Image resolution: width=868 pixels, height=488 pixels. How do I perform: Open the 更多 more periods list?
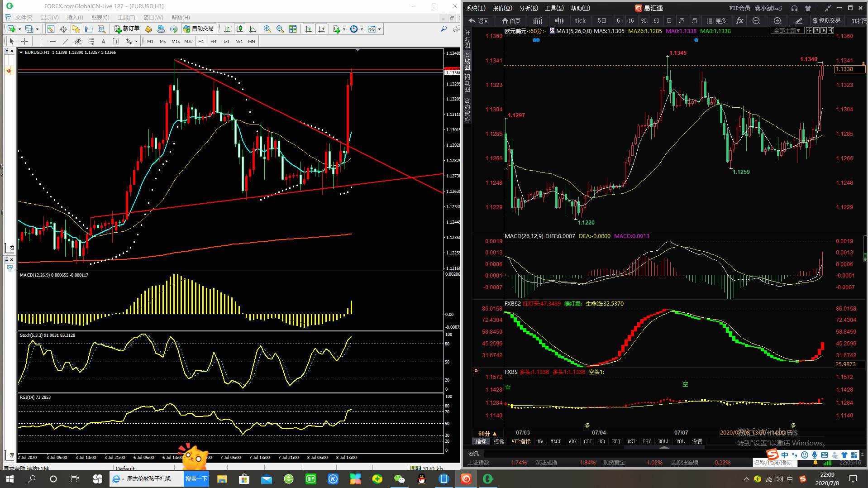(716, 21)
